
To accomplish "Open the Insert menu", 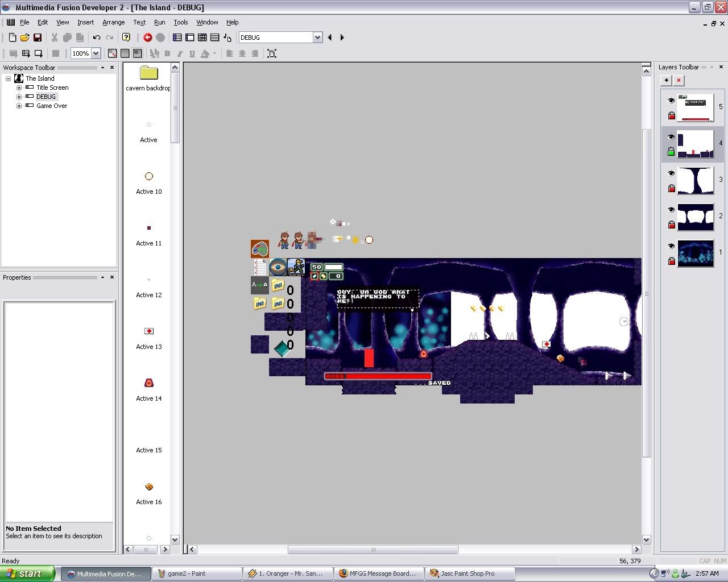I will [x=86, y=22].
